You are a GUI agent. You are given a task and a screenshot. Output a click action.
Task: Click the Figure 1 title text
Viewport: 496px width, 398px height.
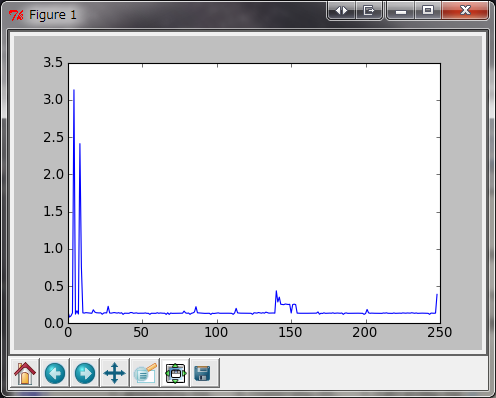(x=53, y=15)
